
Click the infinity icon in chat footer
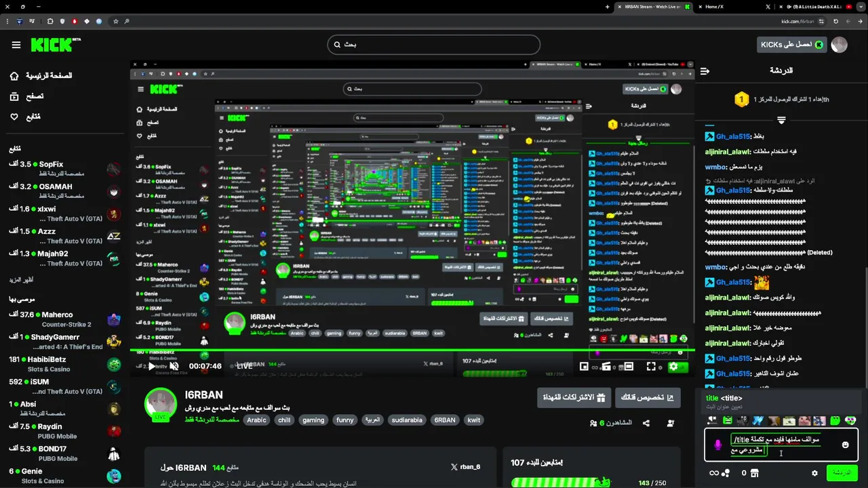point(714,473)
